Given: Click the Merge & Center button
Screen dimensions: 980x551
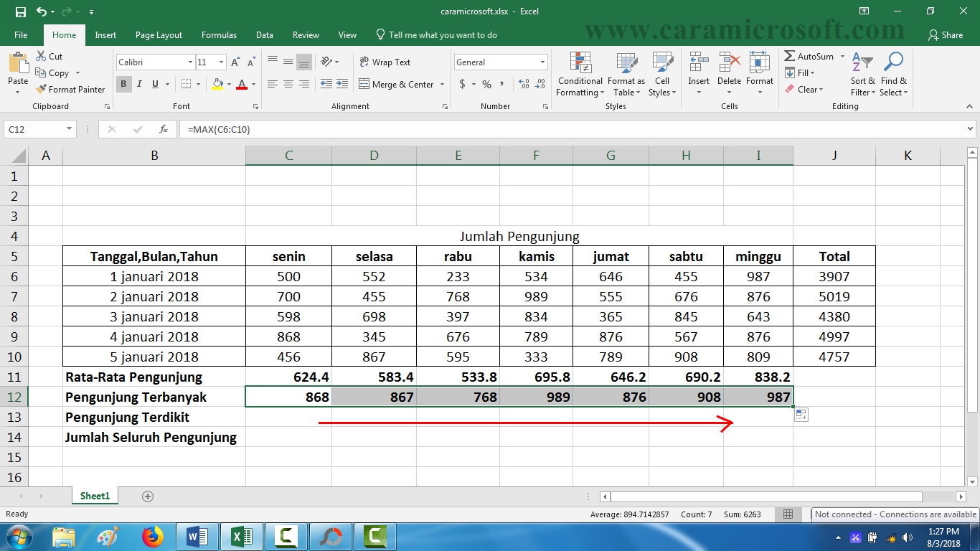Looking at the screenshot, I should (x=396, y=85).
